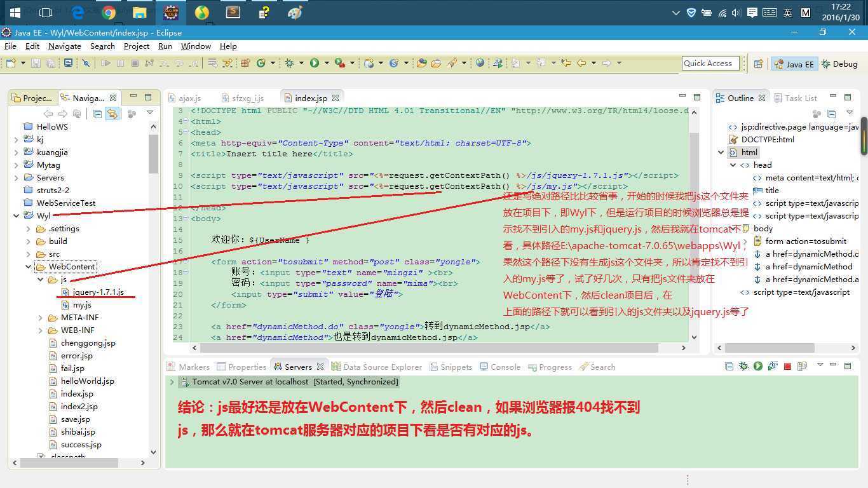
Task: Click Collapse All in the Navigator panel
Action: tap(97, 114)
